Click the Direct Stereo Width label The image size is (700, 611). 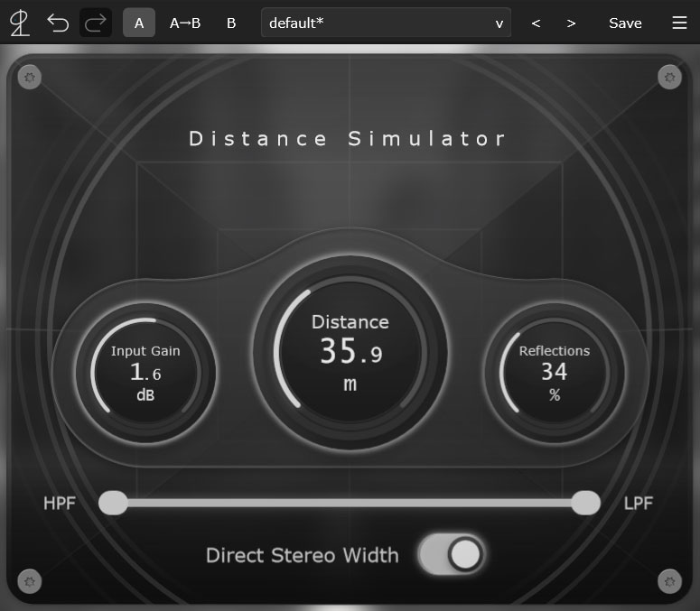point(303,556)
